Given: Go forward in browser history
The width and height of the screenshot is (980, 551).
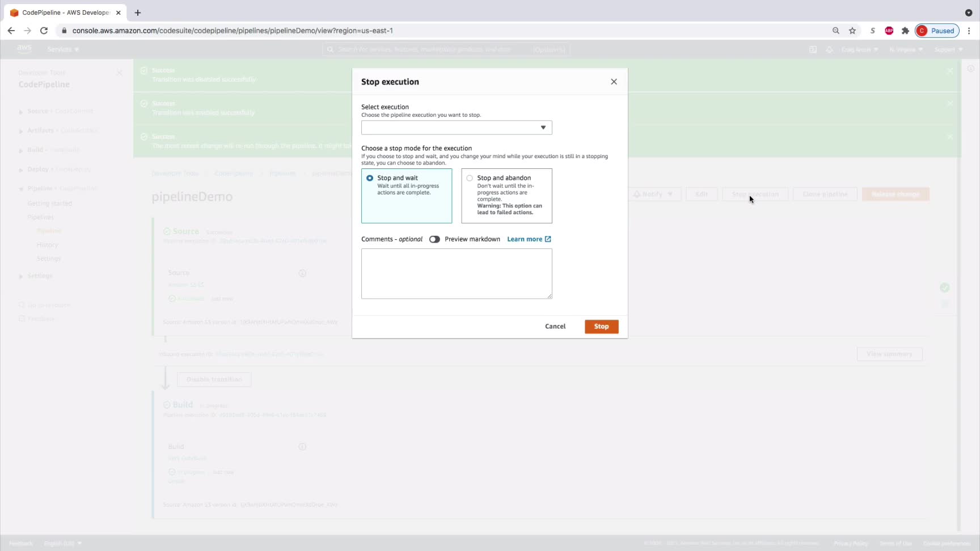Looking at the screenshot, I should (x=27, y=31).
